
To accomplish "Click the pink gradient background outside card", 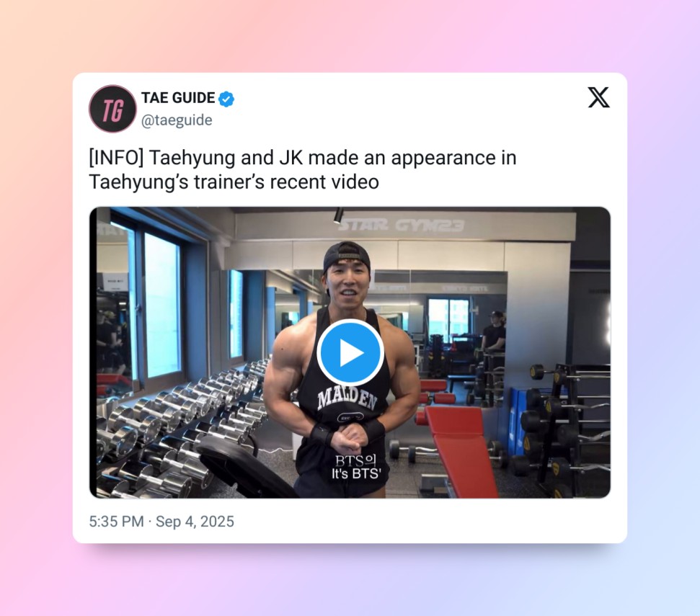I will pyautogui.click(x=36, y=312).
